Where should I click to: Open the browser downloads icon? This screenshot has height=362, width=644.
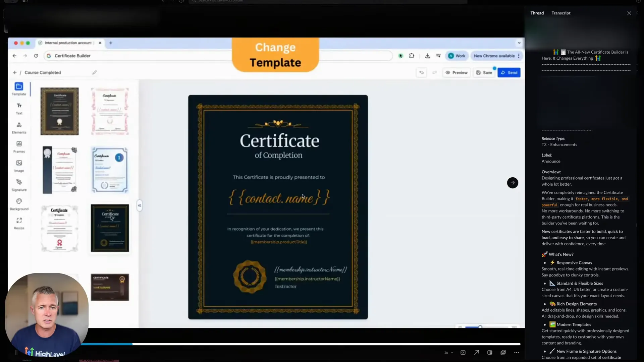tap(427, 56)
